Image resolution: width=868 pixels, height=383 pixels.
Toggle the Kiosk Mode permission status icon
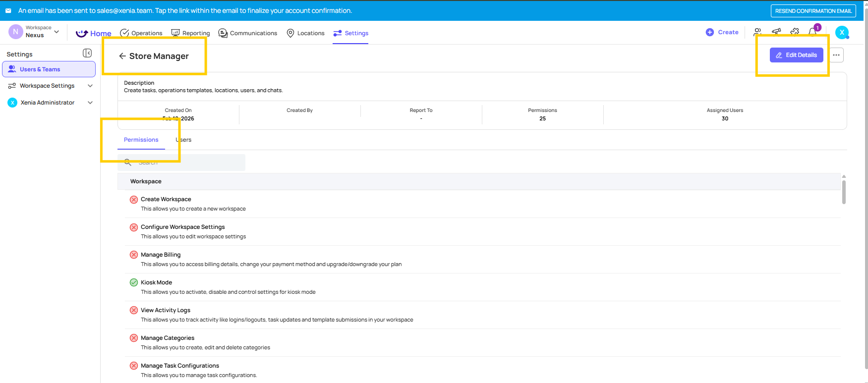pyautogui.click(x=134, y=282)
